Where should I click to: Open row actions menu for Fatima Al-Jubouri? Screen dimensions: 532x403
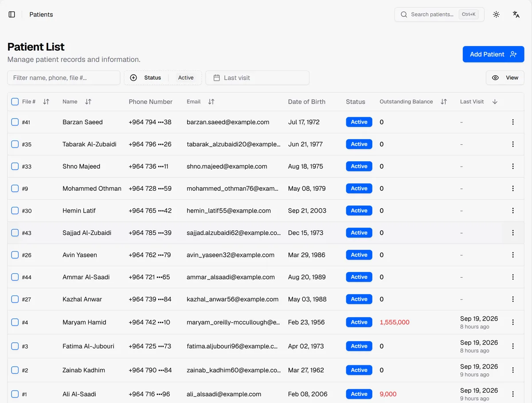tap(513, 346)
